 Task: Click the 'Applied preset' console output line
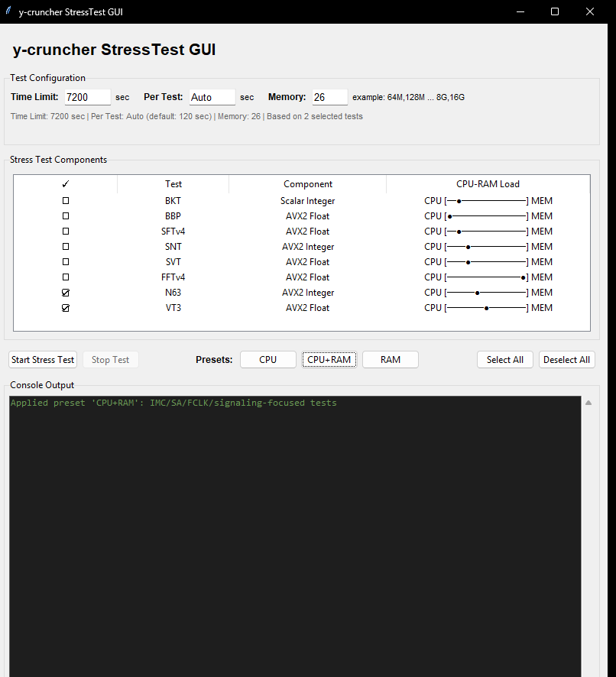click(x=173, y=403)
